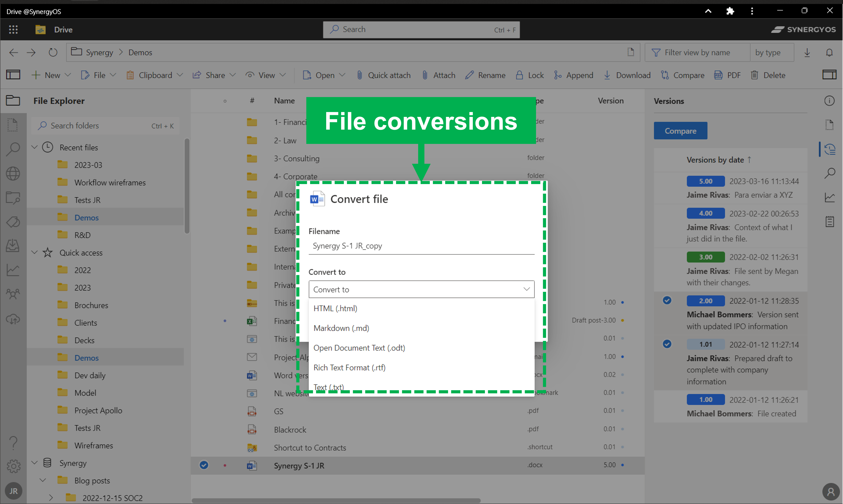The image size is (843, 504).
Task: Expand the Clipboard dropdown menu
Action: pos(180,75)
